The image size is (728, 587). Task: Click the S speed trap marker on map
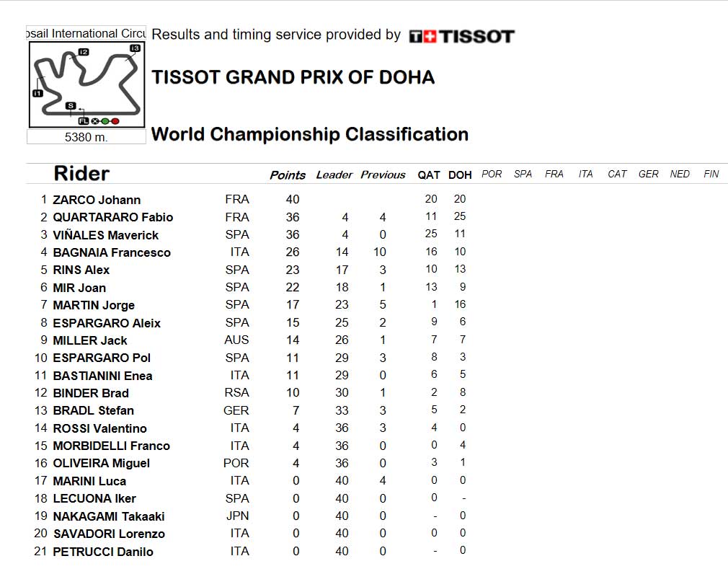tap(71, 106)
